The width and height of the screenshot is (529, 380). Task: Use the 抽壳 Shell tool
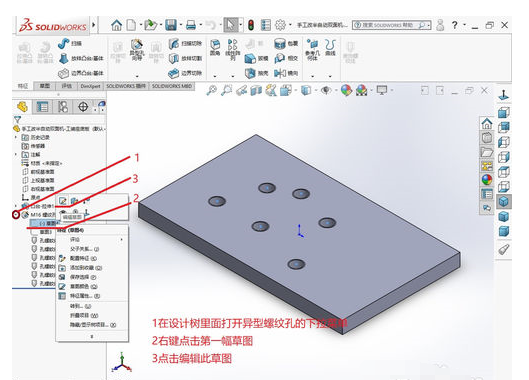coord(256,73)
